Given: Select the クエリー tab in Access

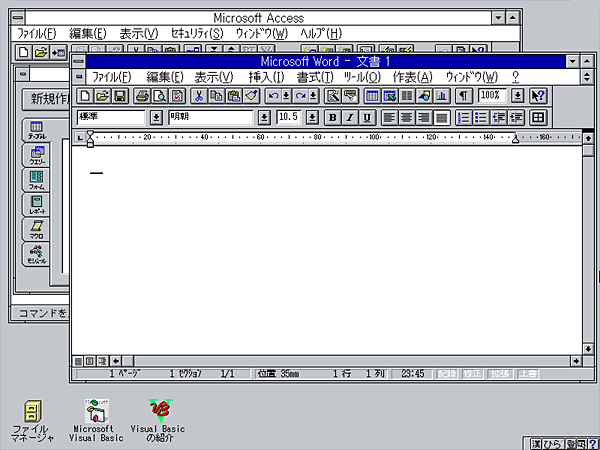Looking at the screenshot, I should point(36,155).
